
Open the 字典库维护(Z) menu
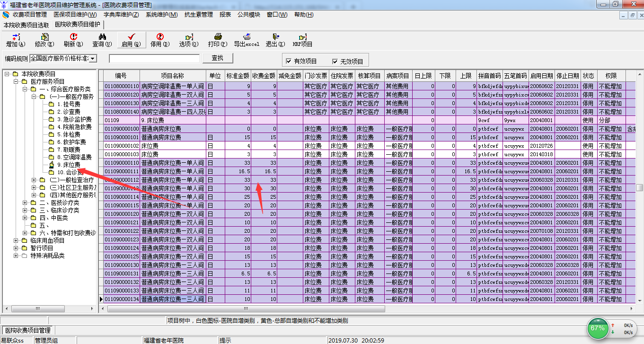coord(121,15)
